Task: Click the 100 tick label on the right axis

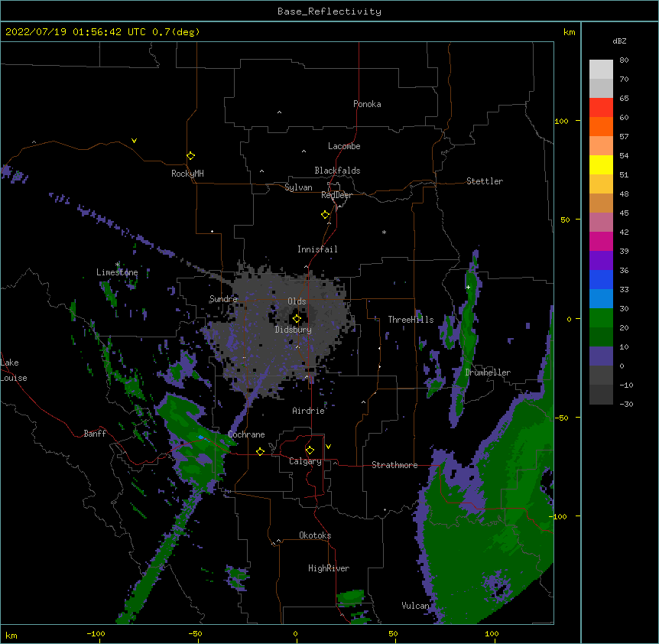Action: click(x=561, y=121)
